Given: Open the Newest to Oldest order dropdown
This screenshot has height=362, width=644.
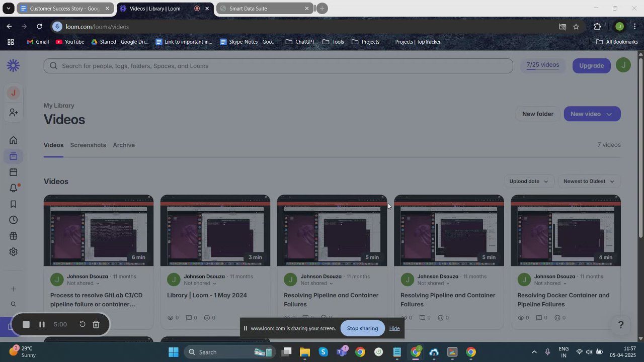Looking at the screenshot, I should (x=589, y=182).
